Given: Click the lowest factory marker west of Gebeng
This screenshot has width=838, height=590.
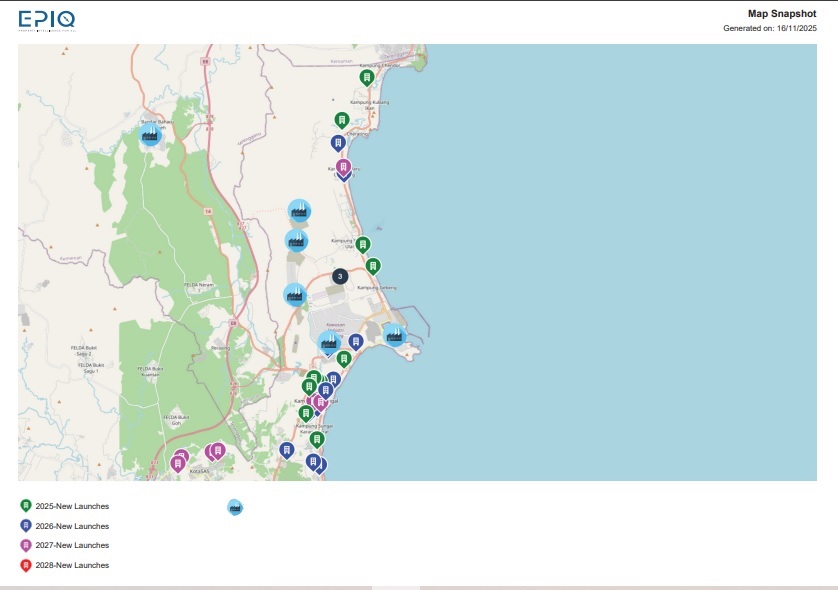Looking at the screenshot, I should [294, 294].
